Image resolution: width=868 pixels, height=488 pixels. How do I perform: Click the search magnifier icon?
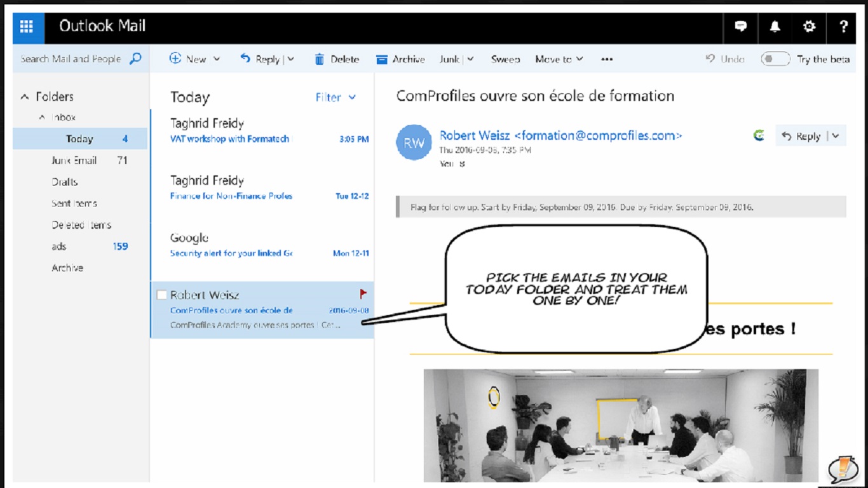(x=135, y=58)
